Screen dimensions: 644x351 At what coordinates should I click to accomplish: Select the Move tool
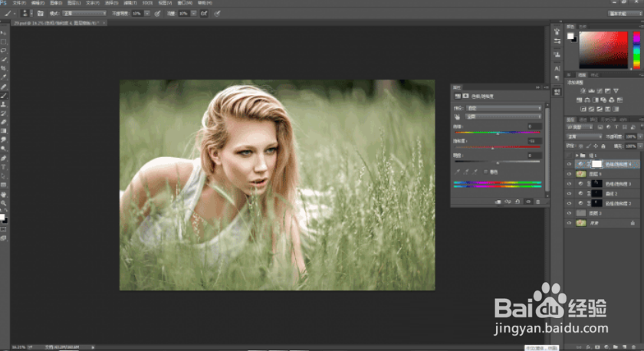(x=3, y=32)
